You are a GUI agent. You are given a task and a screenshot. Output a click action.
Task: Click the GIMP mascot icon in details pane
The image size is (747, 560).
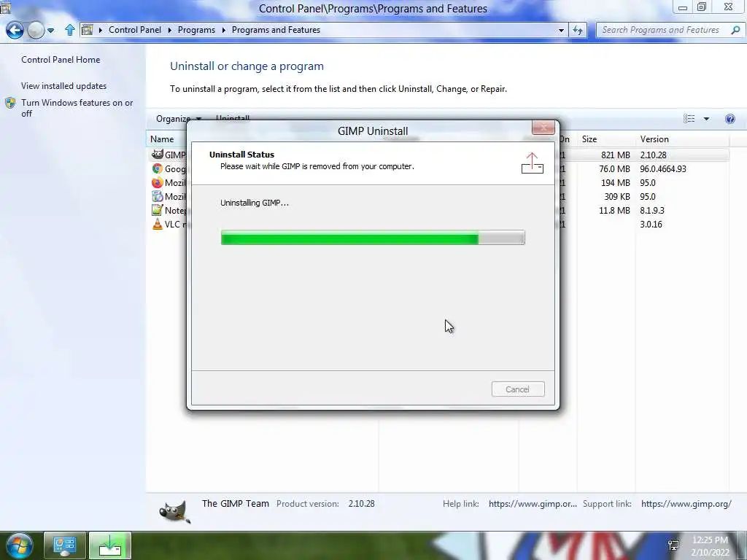pos(175,513)
